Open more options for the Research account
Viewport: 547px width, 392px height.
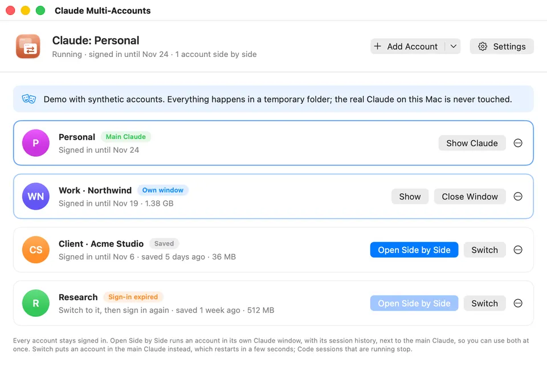[518, 303]
